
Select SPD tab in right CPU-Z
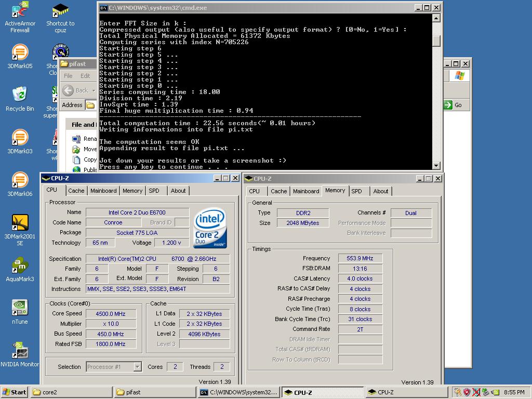click(356, 191)
